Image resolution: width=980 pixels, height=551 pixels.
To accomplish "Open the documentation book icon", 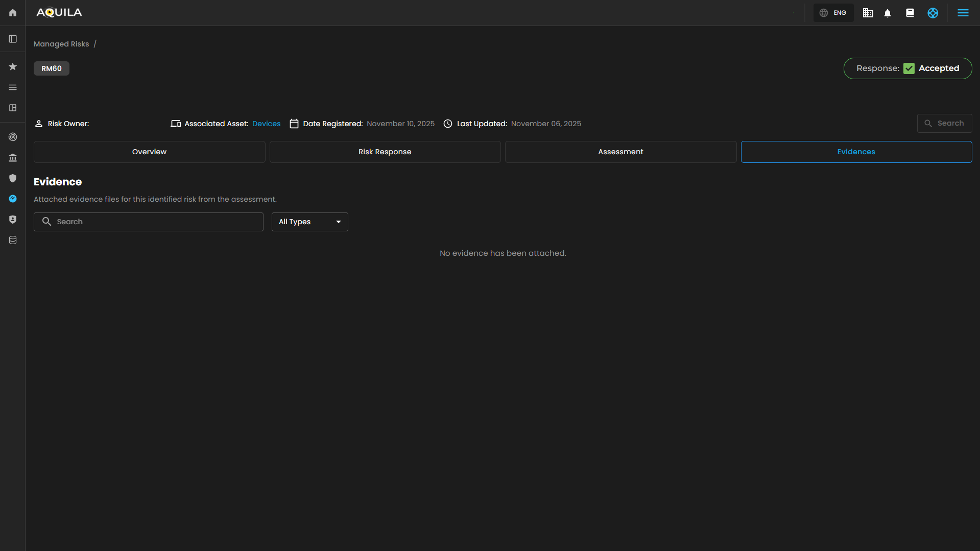I will 910,13.
